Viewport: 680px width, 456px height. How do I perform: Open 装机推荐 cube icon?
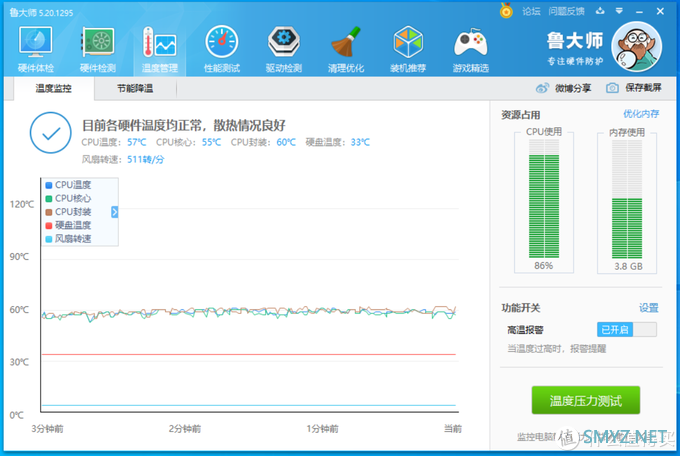click(408, 49)
